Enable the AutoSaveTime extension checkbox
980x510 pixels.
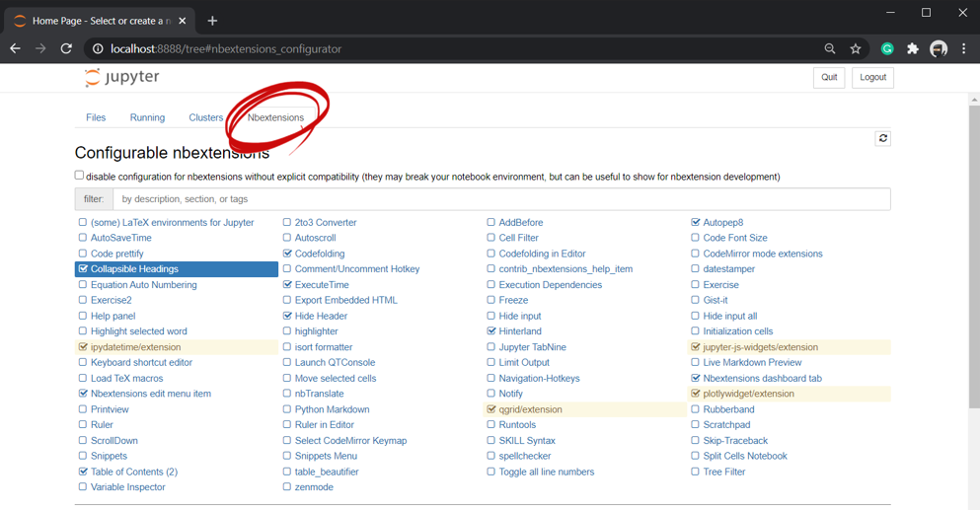[x=83, y=238]
